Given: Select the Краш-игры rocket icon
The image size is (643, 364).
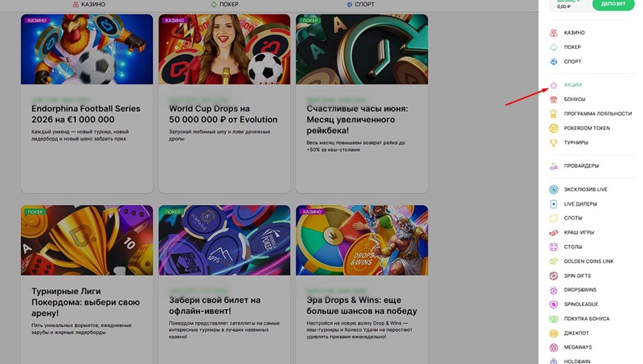Looking at the screenshot, I should click(553, 233).
